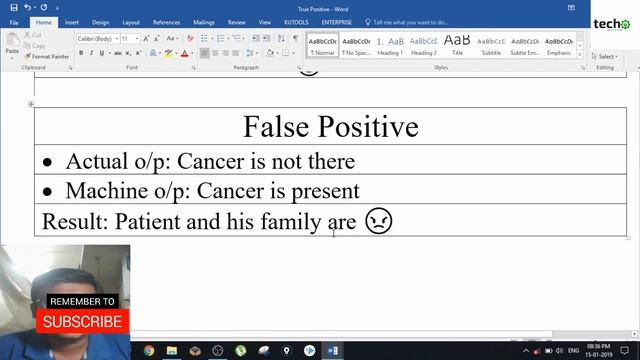The image size is (640, 360).
Task: Open the Windows notification center
Action: [x=624, y=350]
